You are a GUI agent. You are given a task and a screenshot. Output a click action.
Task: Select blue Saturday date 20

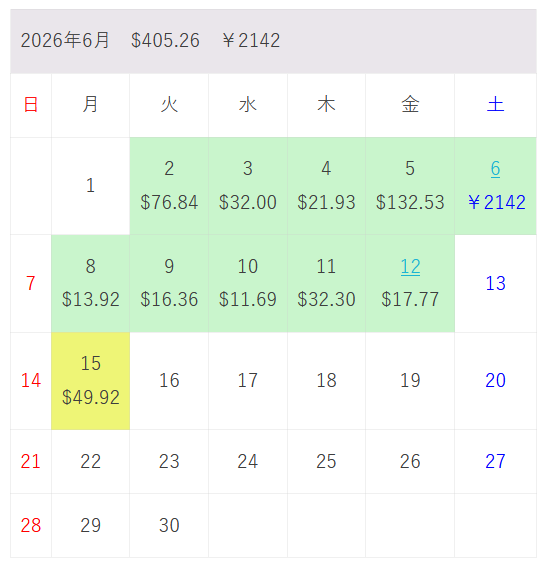(495, 381)
